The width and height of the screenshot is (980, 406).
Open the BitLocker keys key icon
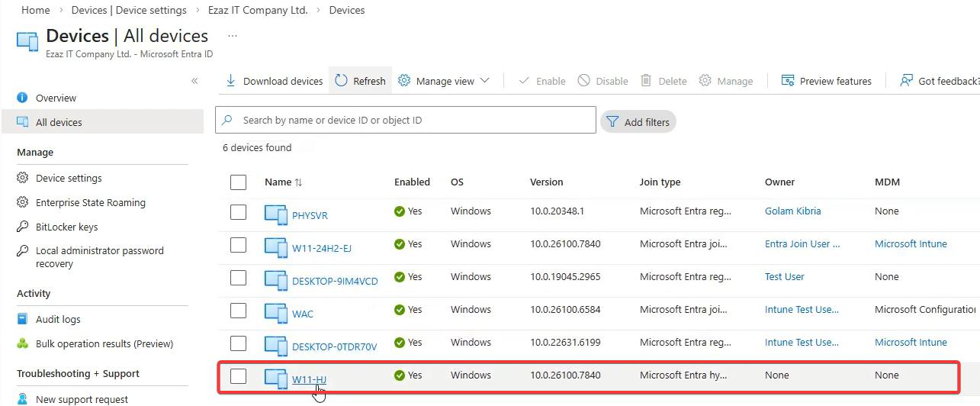click(x=22, y=227)
